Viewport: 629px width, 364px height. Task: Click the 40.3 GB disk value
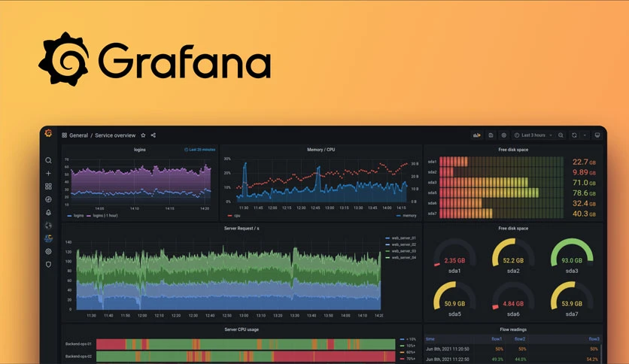pos(584,214)
